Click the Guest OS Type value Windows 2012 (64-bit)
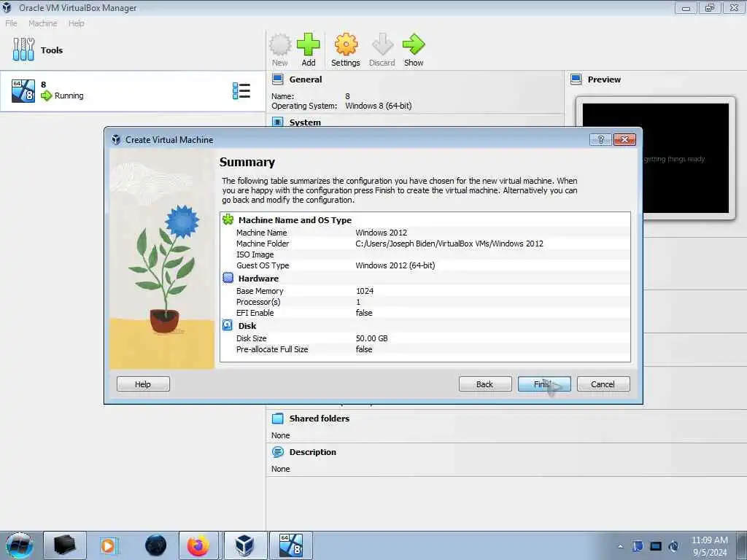This screenshot has height=560, width=747. pyautogui.click(x=395, y=265)
